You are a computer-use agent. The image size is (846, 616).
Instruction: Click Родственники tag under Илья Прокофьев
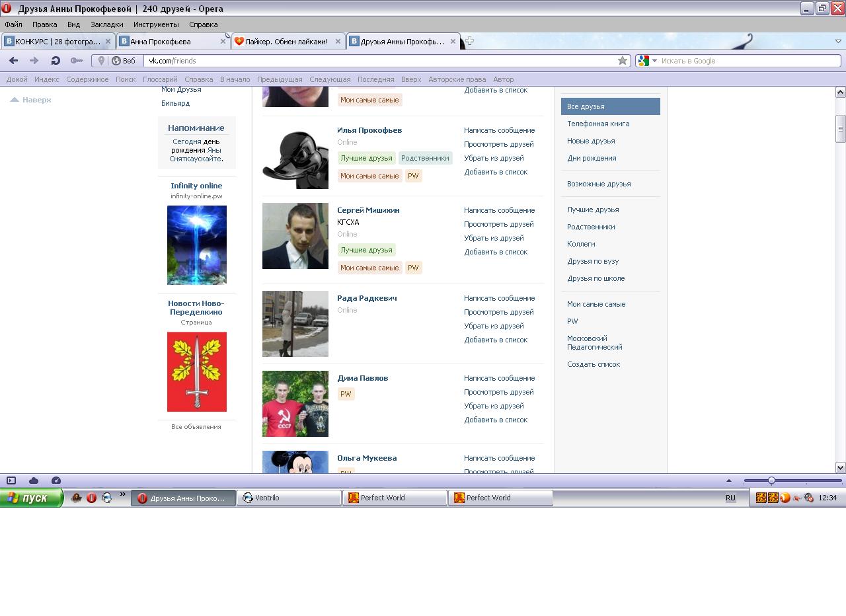(425, 158)
